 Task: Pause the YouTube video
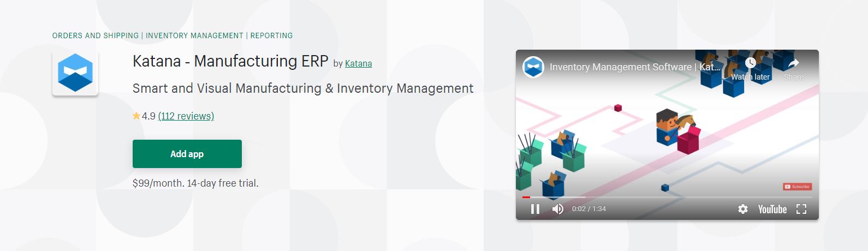(535, 209)
